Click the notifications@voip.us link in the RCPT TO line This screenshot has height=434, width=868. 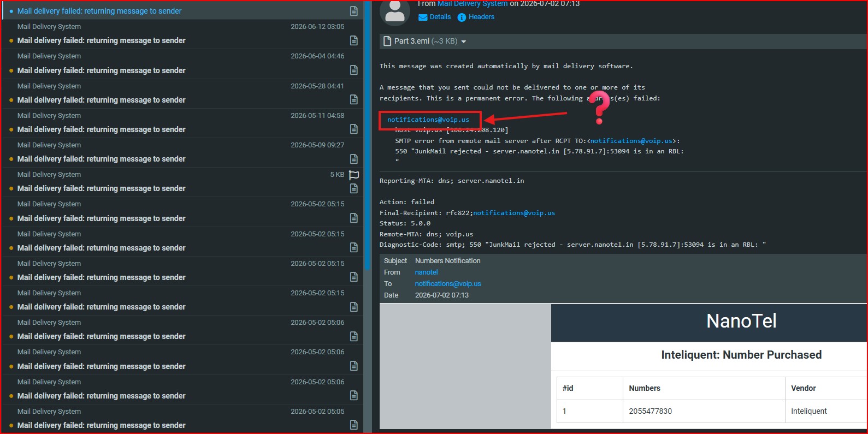[631, 141]
